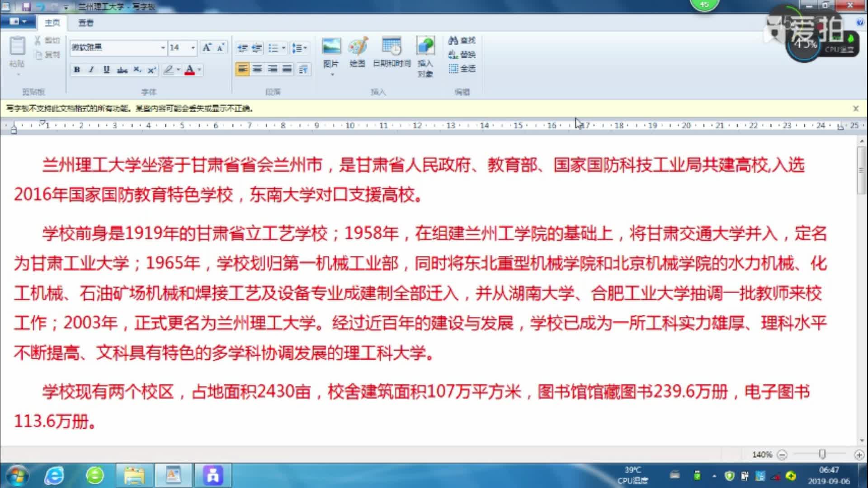The image size is (868, 488).
Task: Click the WordPad taskbar button
Action: click(173, 475)
